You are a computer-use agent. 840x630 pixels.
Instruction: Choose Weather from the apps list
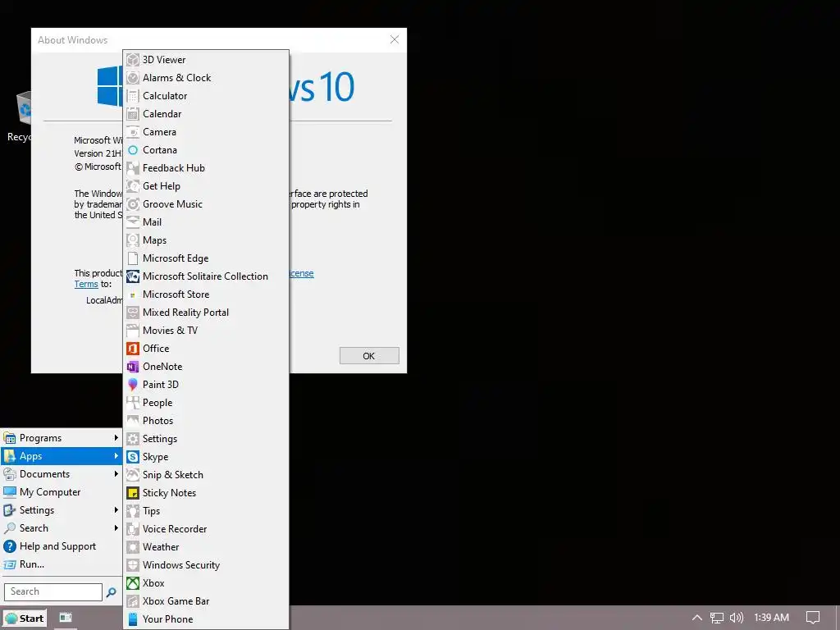click(206, 547)
